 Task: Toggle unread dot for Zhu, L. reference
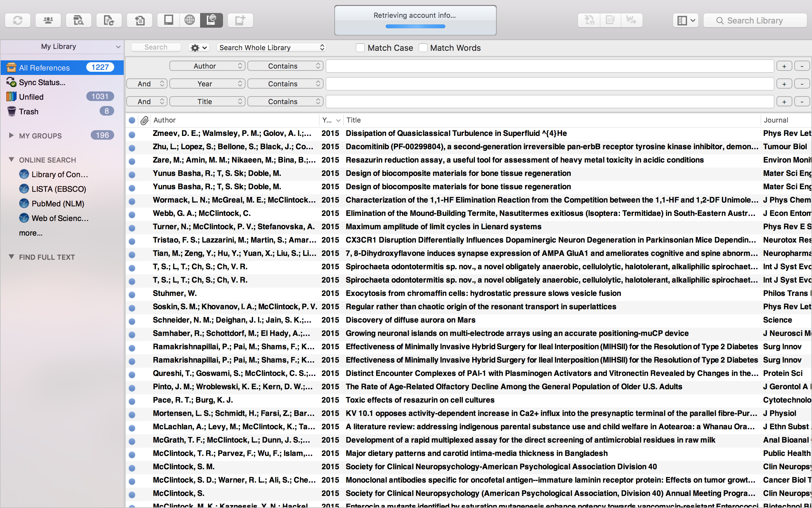coord(132,148)
